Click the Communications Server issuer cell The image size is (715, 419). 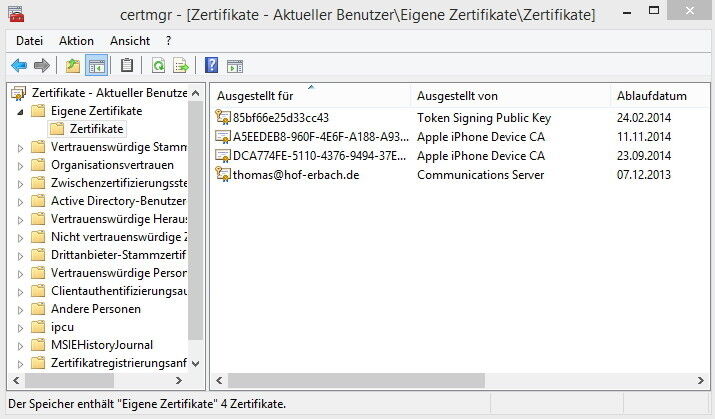[x=480, y=175]
